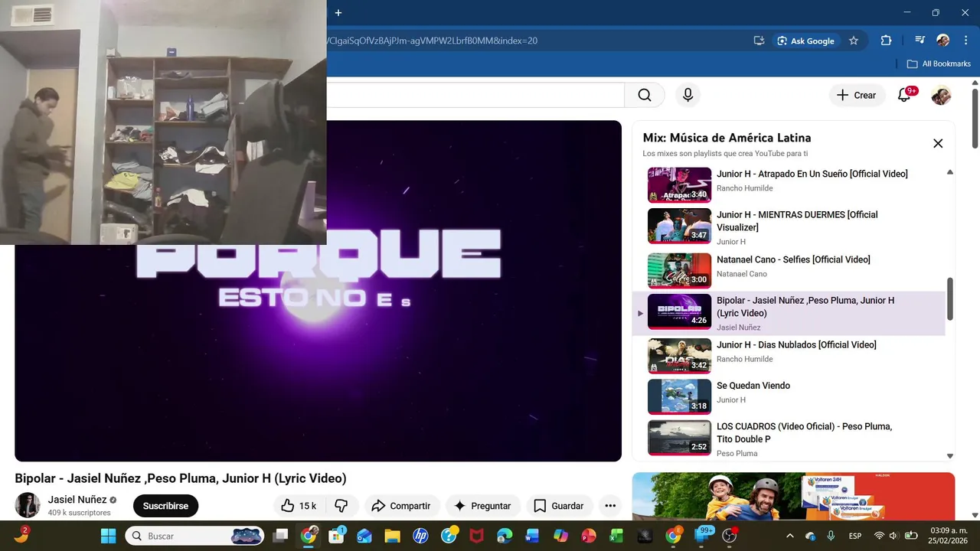Viewport: 980px width, 551px height.
Task: Activate voice search microphone on YouTube
Action: click(688, 95)
